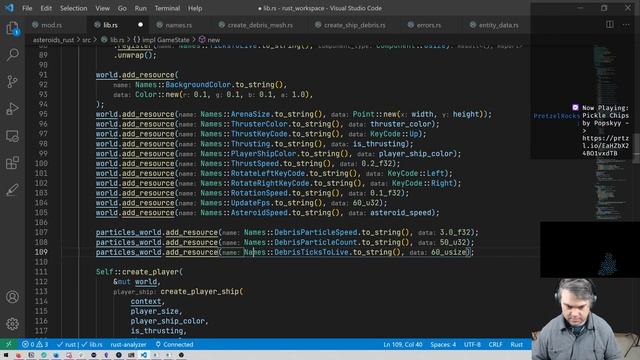The height and width of the screenshot is (360, 640).
Task: Open the Selection menu
Action: [73, 8]
